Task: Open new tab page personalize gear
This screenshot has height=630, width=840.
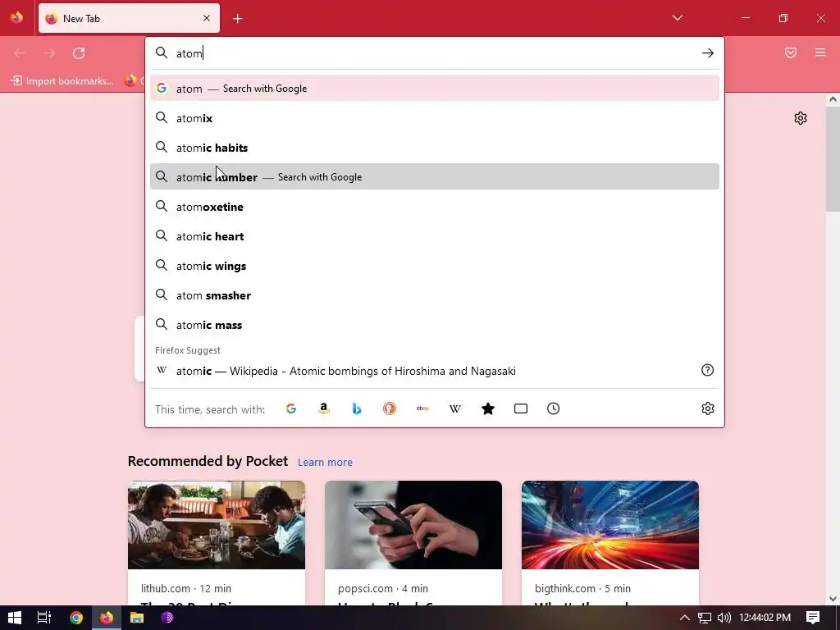Action: pos(801,118)
